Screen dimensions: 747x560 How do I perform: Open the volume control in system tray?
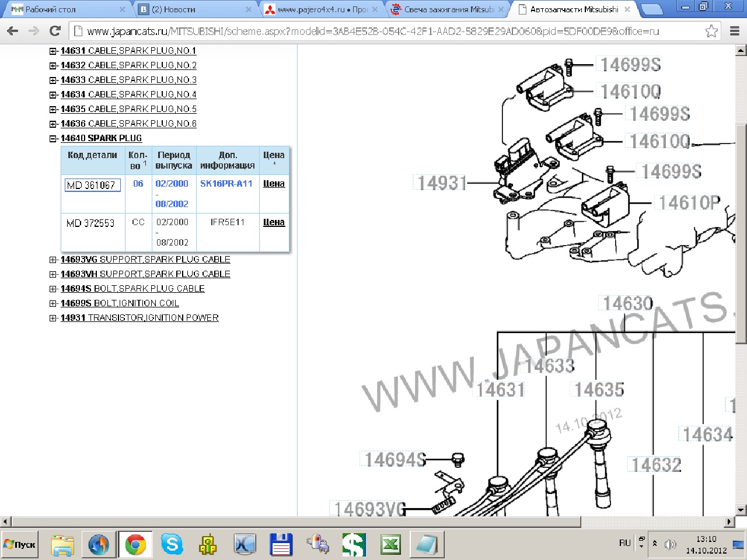[x=670, y=544]
